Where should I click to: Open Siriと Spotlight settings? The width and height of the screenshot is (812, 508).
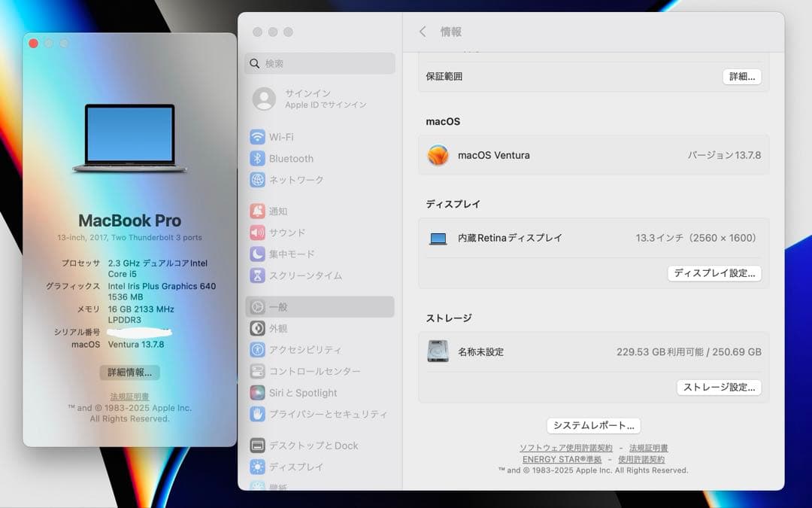point(304,392)
